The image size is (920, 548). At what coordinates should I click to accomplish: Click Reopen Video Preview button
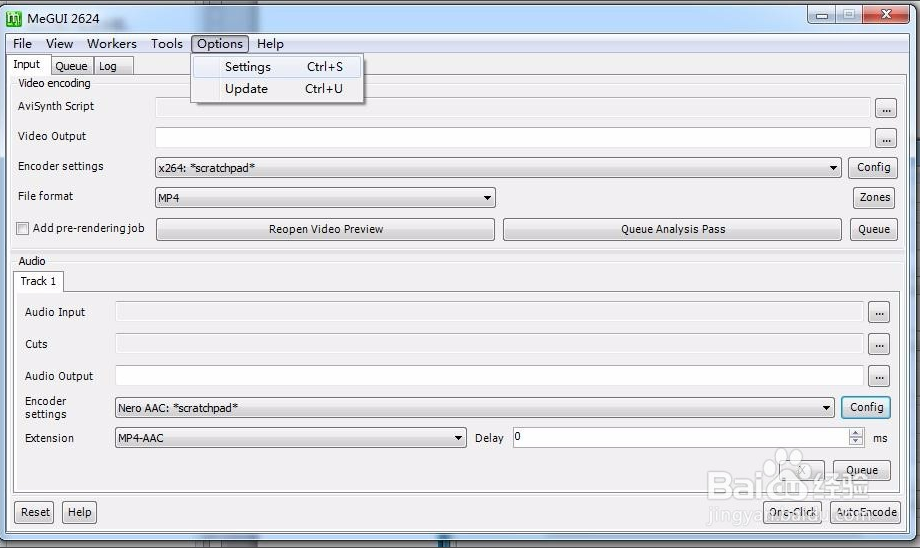pos(326,229)
